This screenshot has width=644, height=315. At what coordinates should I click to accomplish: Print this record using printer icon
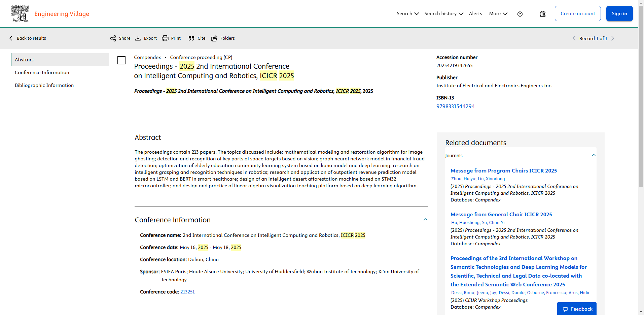point(165,38)
